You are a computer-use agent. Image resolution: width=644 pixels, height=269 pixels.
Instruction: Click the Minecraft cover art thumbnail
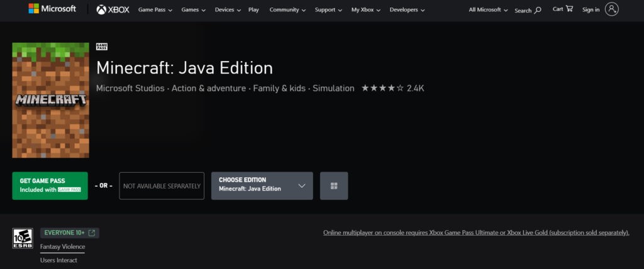point(50,100)
